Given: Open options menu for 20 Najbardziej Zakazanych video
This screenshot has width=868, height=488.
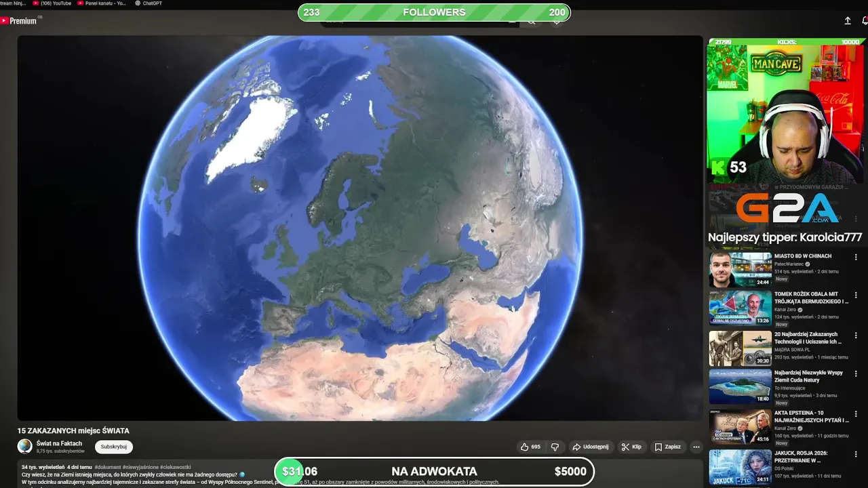Looking at the screenshot, I should click(856, 335).
